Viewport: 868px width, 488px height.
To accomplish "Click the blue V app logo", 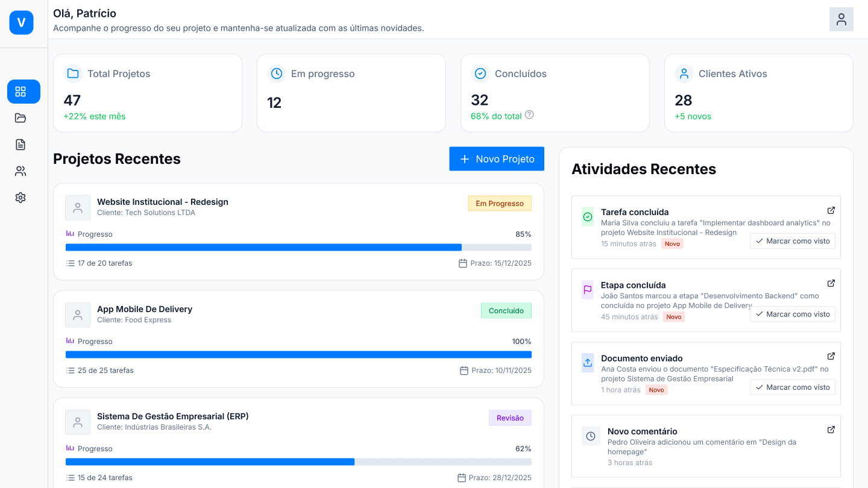I will tap(21, 23).
